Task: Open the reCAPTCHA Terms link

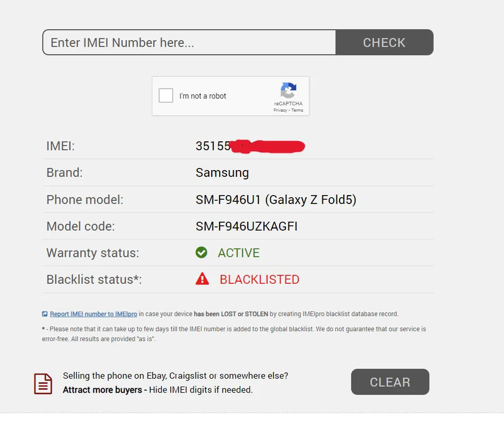Action: [297, 110]
